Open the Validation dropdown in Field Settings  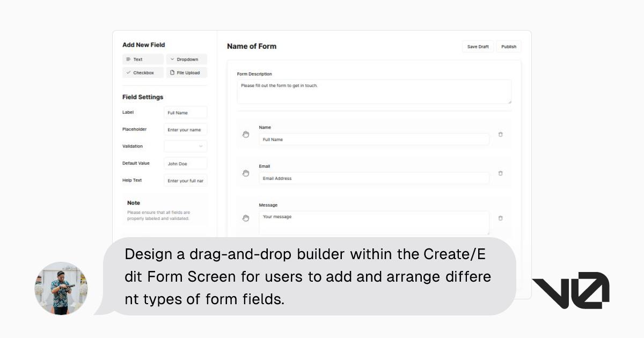[185, 146]
